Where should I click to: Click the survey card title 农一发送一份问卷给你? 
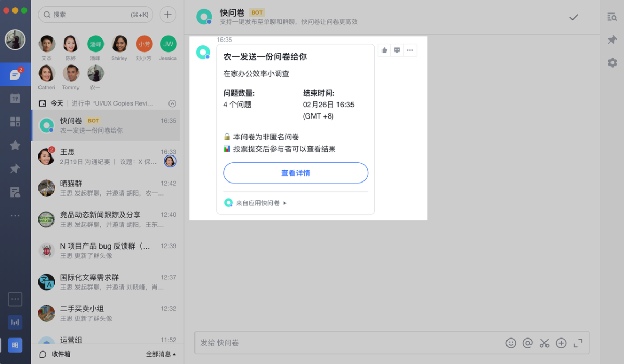point(265,57)
